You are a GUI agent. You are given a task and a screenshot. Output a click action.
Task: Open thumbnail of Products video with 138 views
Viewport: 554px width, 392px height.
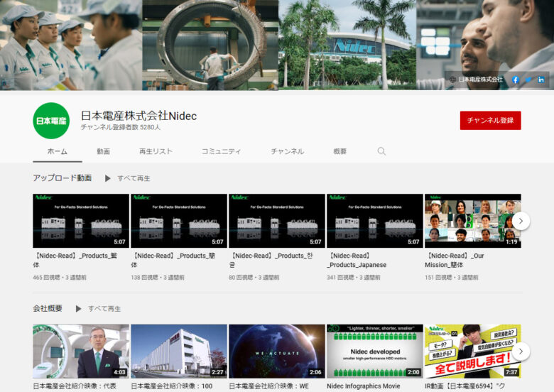pyautogui.click(x=179, y=221)
